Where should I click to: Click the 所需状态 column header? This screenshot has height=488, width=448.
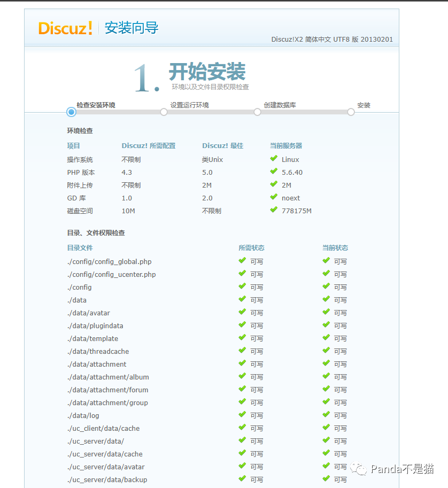[252, 247]
